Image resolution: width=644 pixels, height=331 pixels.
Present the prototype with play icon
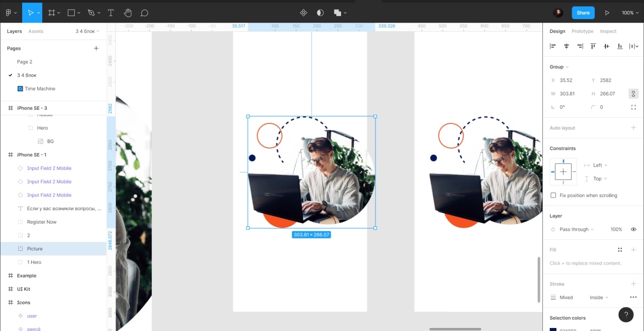tap(607, 13)
